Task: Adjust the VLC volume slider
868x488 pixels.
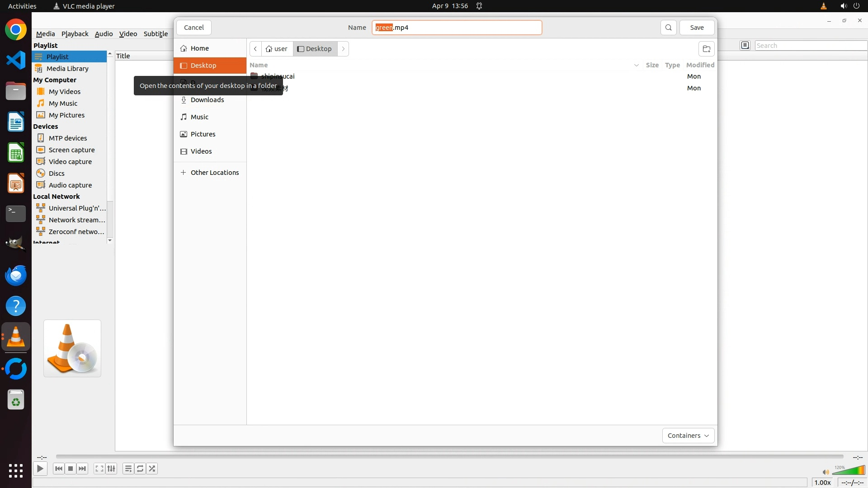Action: tap(849, 471)
